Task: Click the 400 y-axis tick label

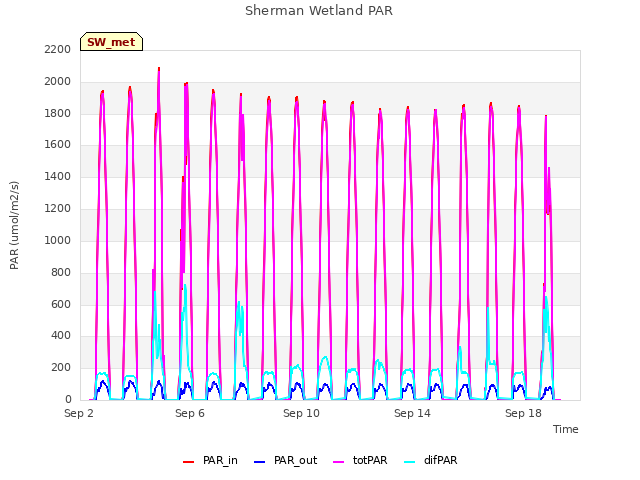Action: 61,336
